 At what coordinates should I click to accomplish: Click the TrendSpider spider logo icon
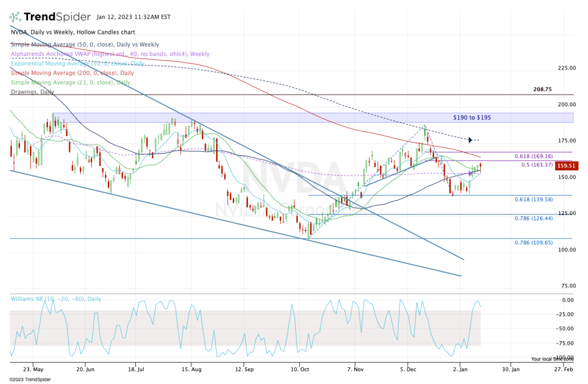click(15, 17)
